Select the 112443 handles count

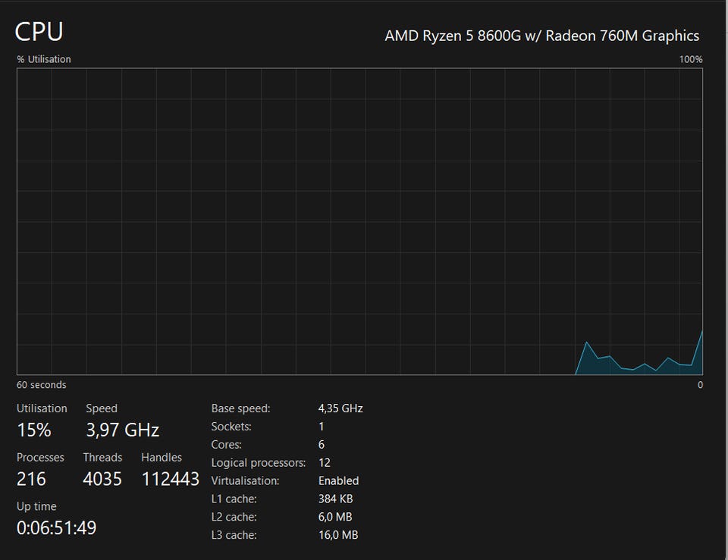point(171,479)
